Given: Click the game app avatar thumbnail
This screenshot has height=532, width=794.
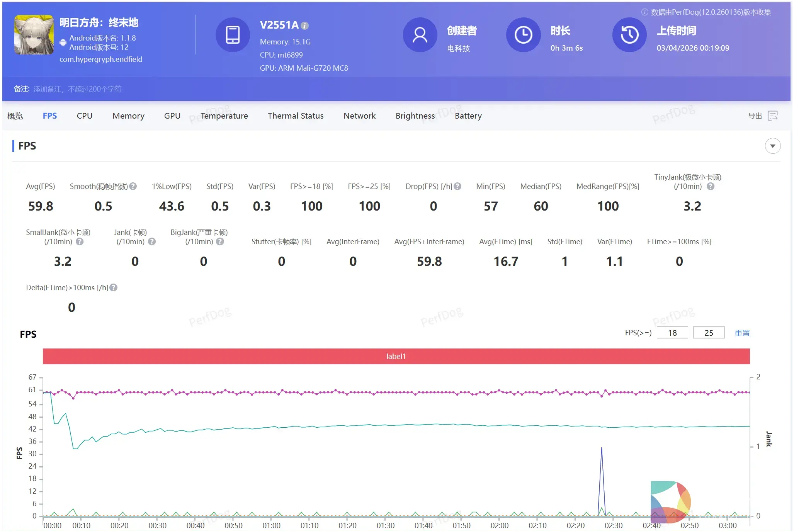Looking at the screenshot, I should click(x=34, y=35).
